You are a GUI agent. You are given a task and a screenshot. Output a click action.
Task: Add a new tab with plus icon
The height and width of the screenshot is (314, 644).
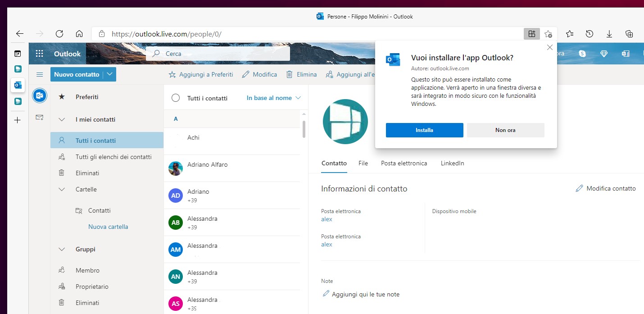click(x=18, y=120)
